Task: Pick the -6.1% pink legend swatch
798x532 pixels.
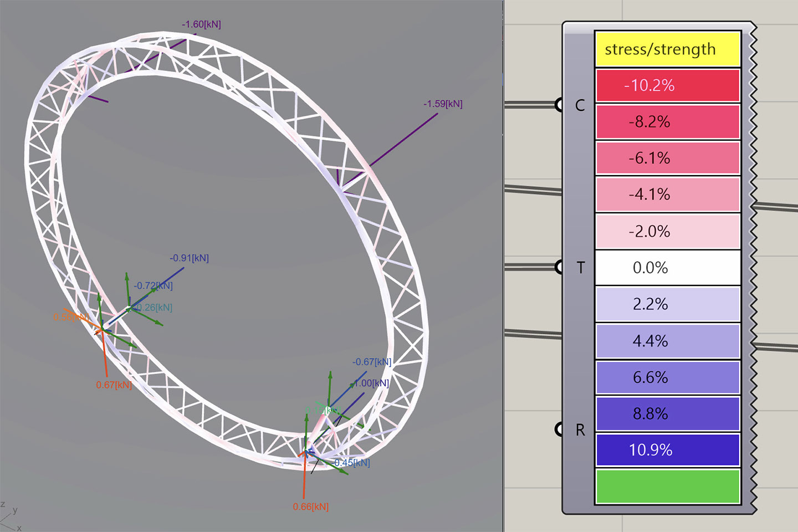Action: point(667,158)
